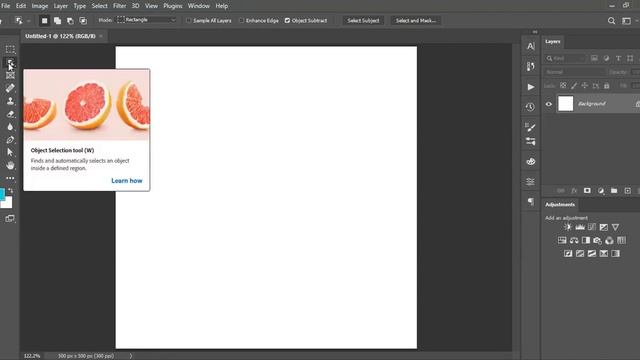Select the Clone Stamp tool
The image size is (640, 360).
pos(10,101)
